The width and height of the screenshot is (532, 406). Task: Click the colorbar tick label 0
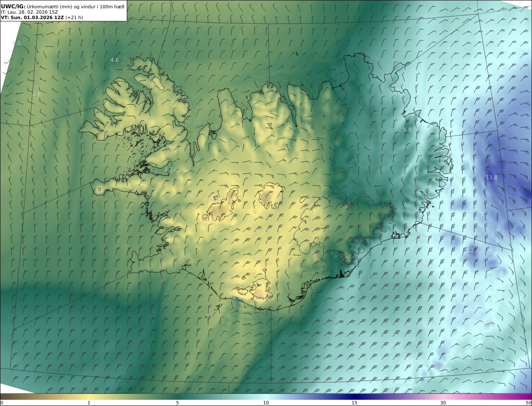coord(2,403)
